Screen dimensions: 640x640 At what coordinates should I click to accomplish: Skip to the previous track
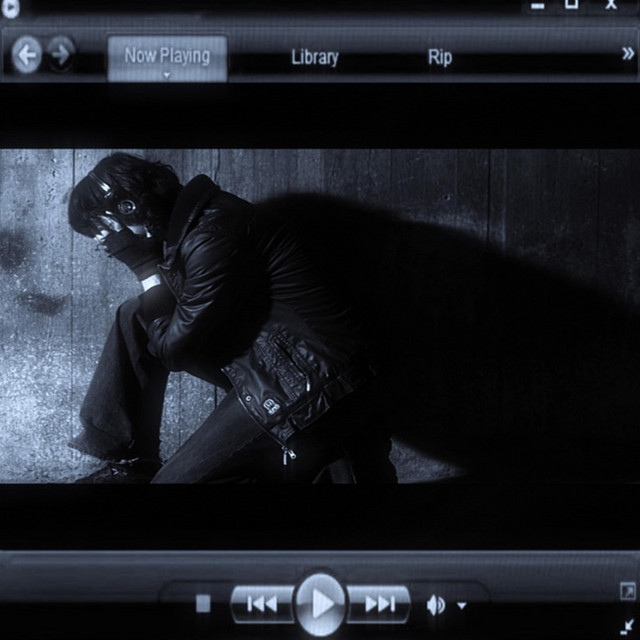(262, 604)
